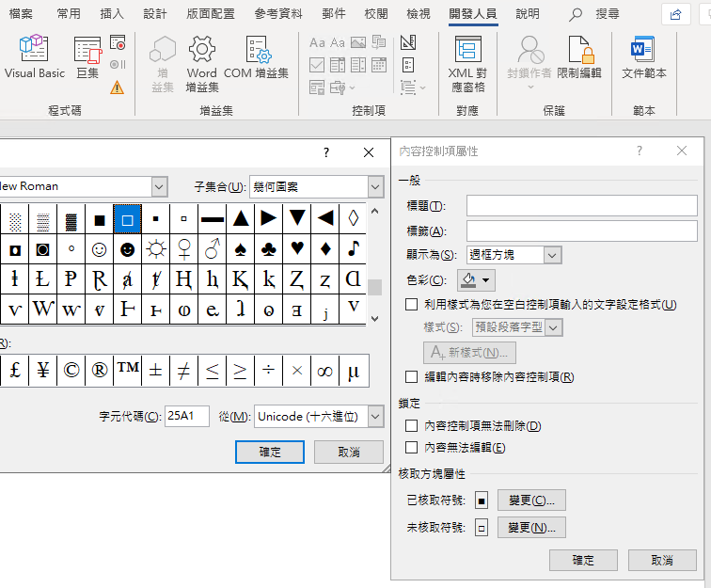Pick the heart symbol in the grid
Screen dimensions: 711x588
tap(297, 249)
